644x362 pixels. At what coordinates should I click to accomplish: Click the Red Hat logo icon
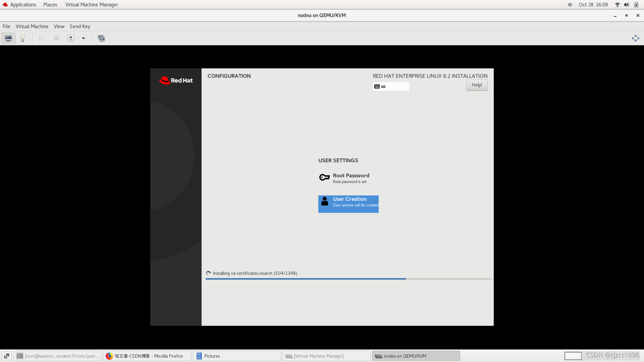point(164,79)
